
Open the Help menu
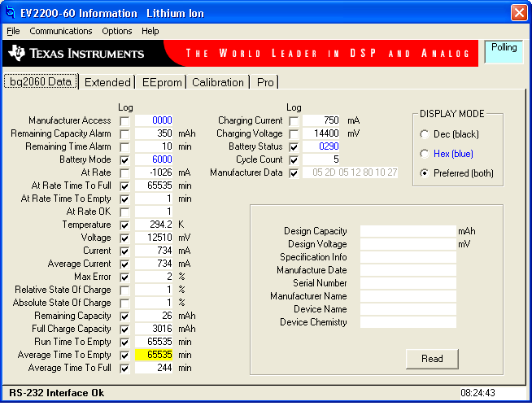click(x=150, y=31)
